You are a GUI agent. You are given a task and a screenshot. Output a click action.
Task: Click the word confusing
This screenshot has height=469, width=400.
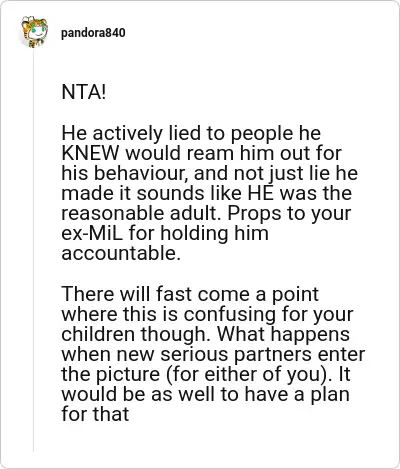coord(230,314)
